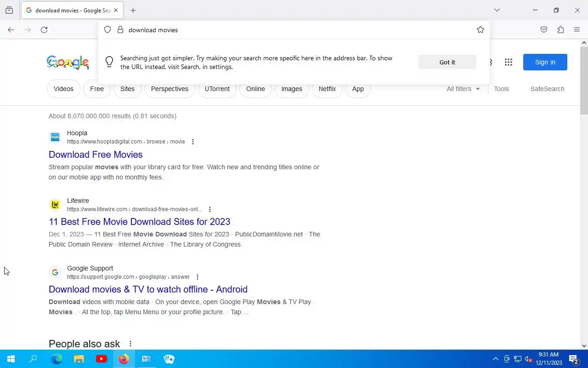The image size is (588, 368).
Task: Launch Microsoft Edge from taskbar
Action: pos(56,359)
